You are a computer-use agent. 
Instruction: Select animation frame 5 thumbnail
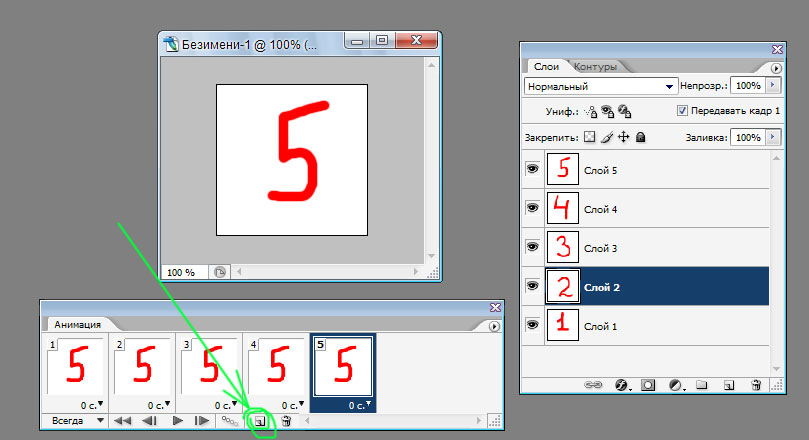coord(344,367)
